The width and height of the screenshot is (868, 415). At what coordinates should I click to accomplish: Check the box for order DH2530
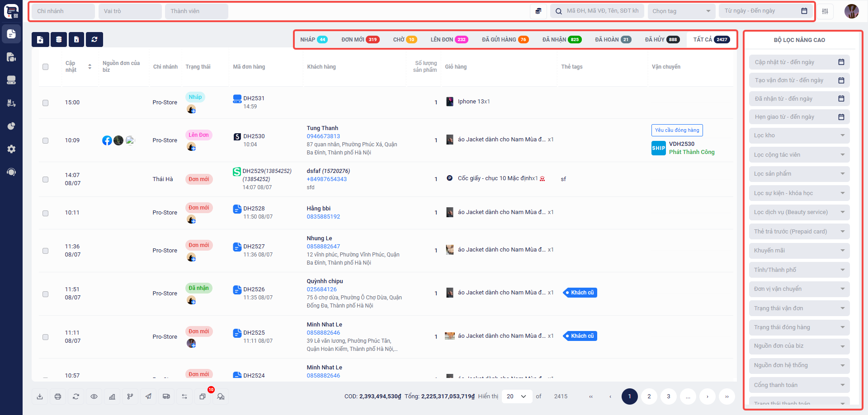45,140
